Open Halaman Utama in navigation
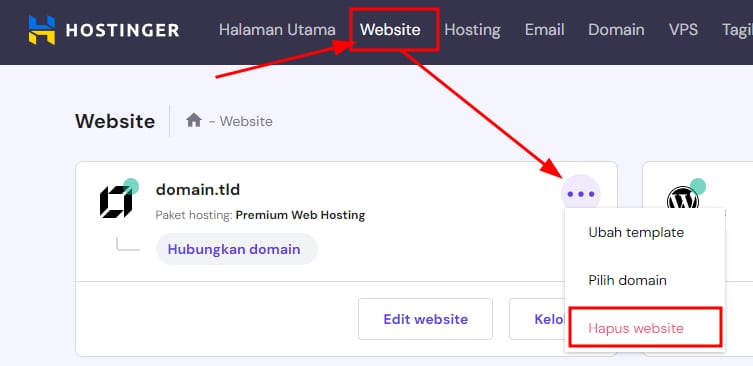Screen dimensions: 753x366 click(x=277, y=30)
